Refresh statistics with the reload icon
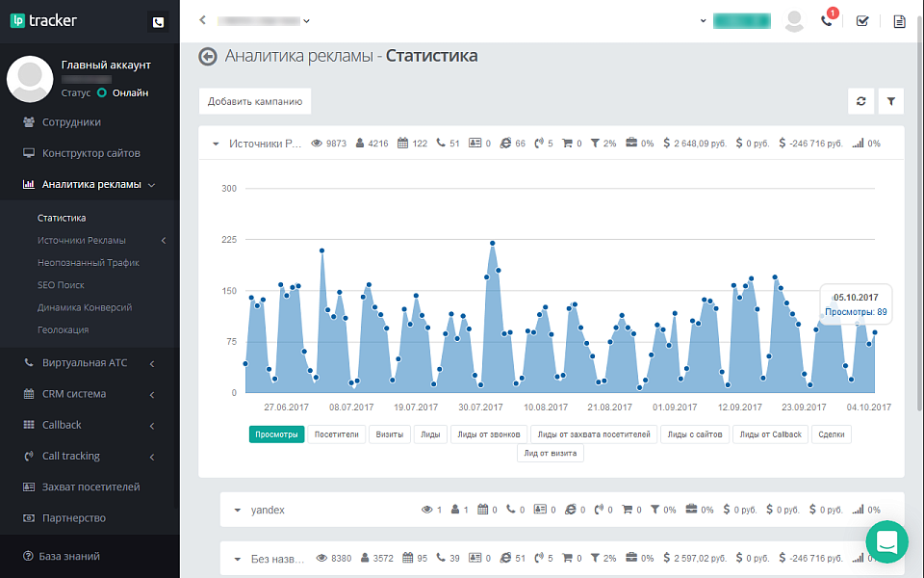 861,100
